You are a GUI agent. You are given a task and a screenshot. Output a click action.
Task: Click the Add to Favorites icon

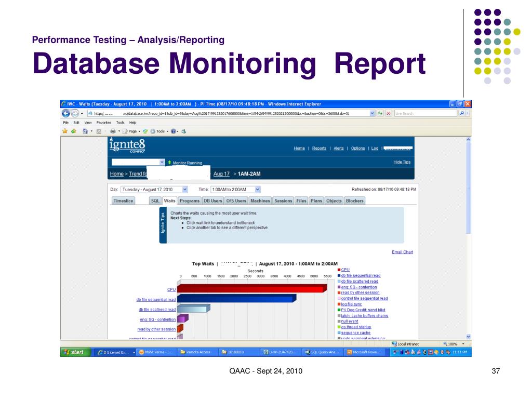pos(74,131)
